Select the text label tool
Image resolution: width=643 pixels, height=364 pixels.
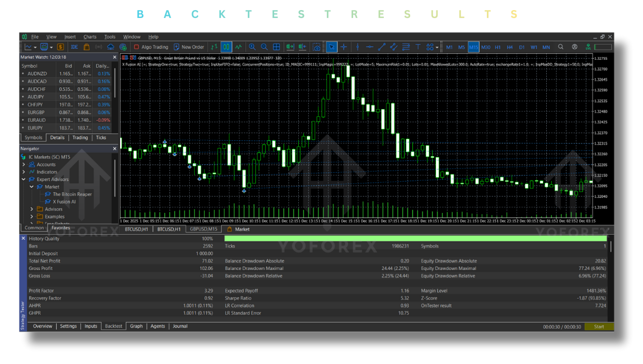pyautogui.click(x=418, y=48)
